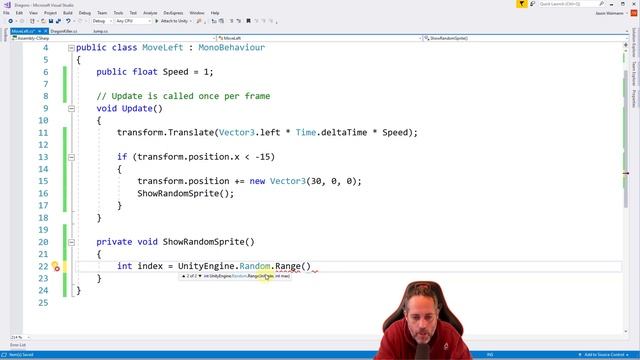This screenshot has width=640, height=360.
Task: Open the Solution Explorer side tab
Action: [x=634, y=43]
